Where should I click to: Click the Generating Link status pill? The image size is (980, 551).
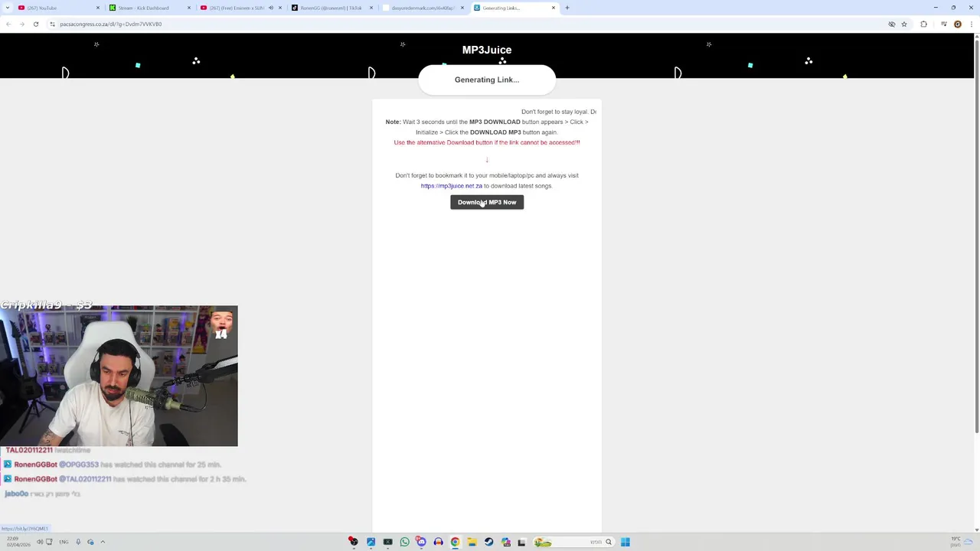pyautogui.click(x=487, y=80)
